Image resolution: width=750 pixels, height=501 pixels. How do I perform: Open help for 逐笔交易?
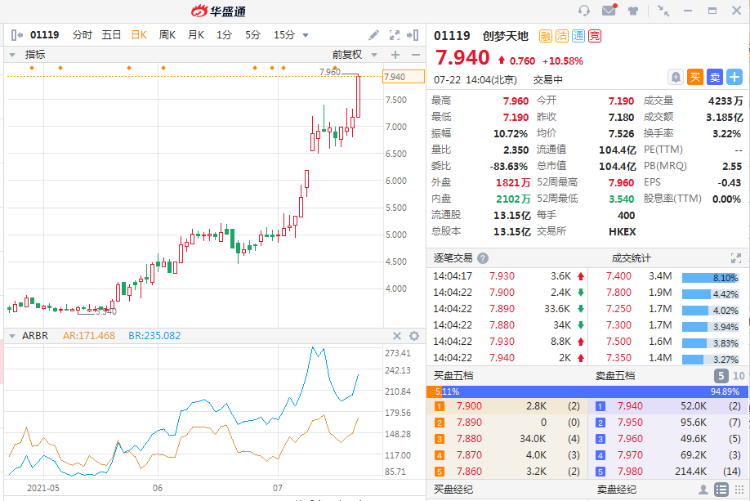(483, 258)
